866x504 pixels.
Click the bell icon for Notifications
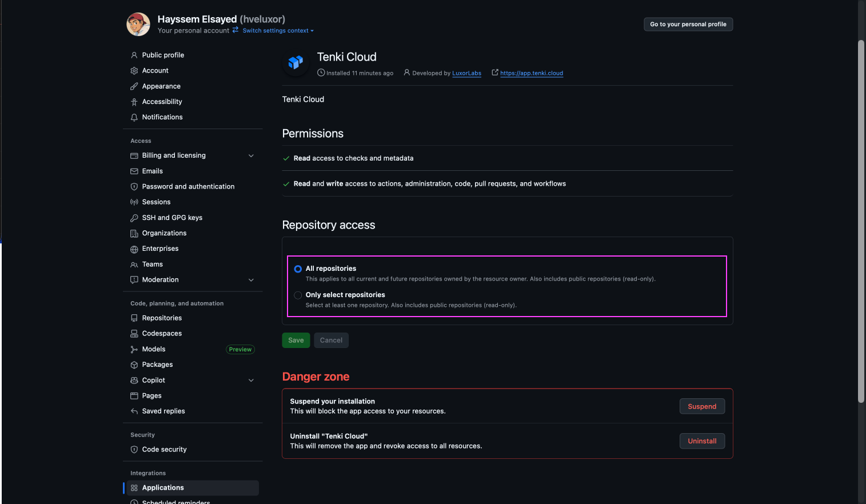134,117
